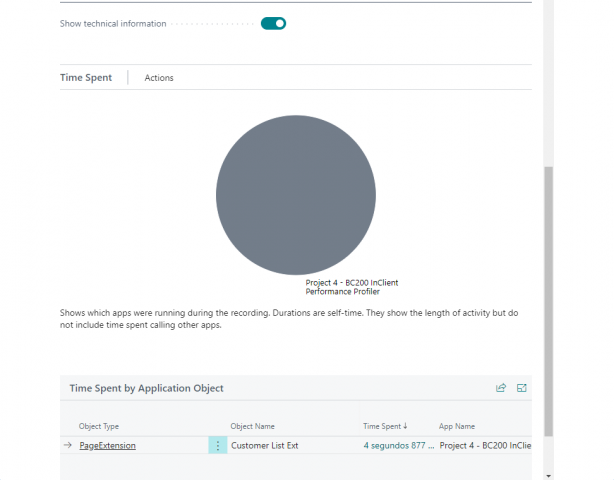Click the vertical scrollbar thumb

(x=547, y=300)
